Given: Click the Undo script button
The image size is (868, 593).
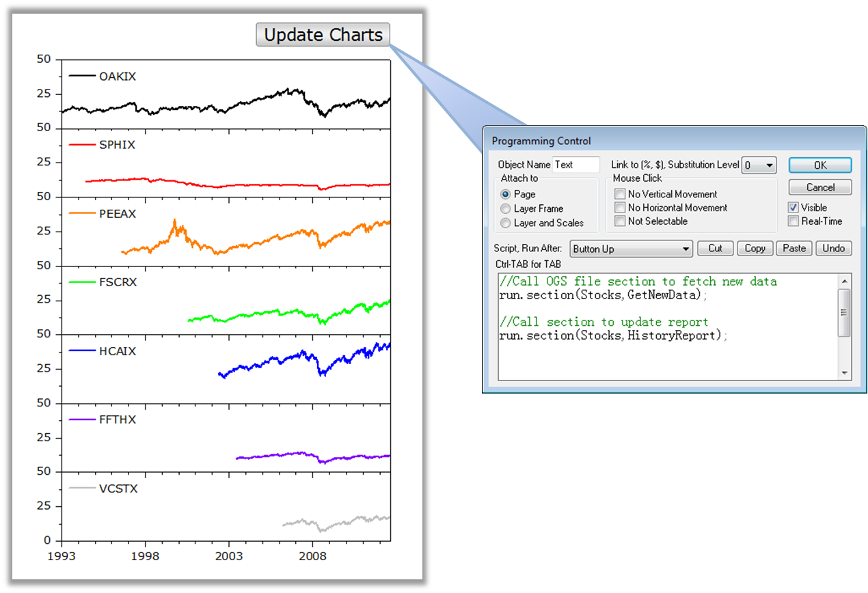Looking at the screenshot, I should coord(833,249).
